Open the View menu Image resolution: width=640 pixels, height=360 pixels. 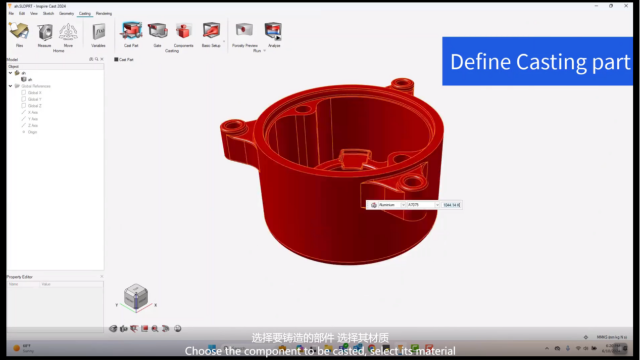[x=34, y=13]
